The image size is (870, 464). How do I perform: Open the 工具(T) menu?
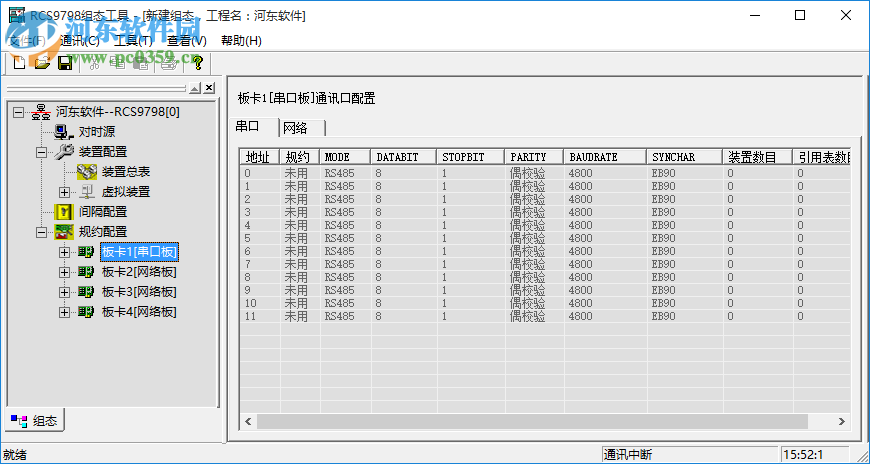133,41
